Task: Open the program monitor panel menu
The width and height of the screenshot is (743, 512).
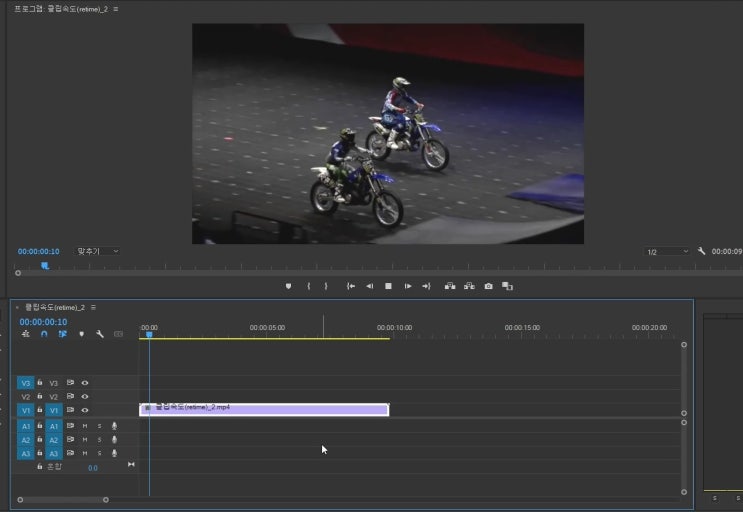Action: pos(116,9)
